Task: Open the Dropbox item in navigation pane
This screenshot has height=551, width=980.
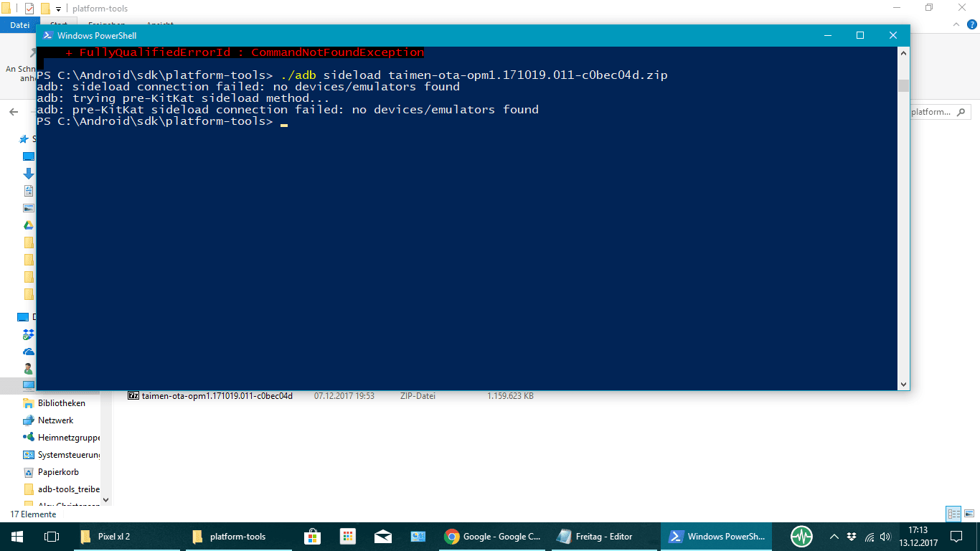Action: pyautogui.click(x=29, y=334)
